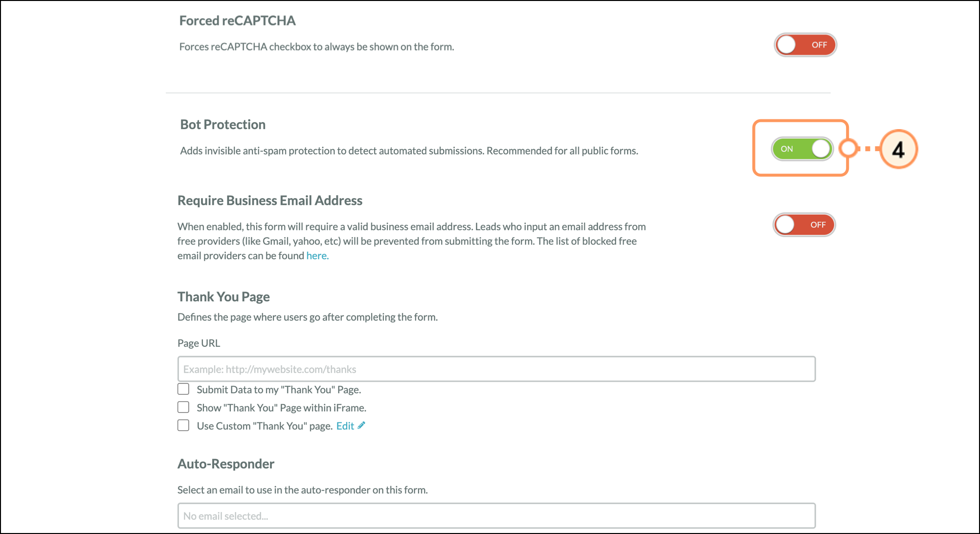Open the 'here' blocked providers link
The width and height of the screenshot is (980, 534).
click(x=317, y=256)
